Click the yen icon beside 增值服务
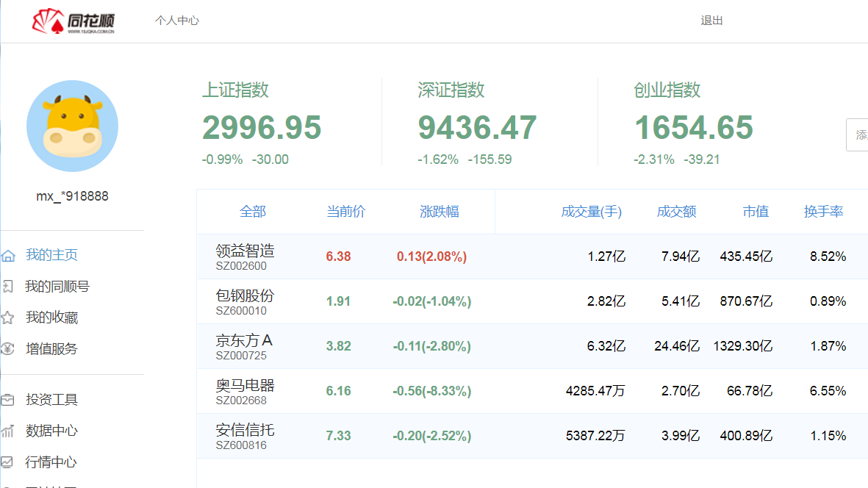Image resolution: width=868 pixels, height=488 pixels. tap(8, 348)
